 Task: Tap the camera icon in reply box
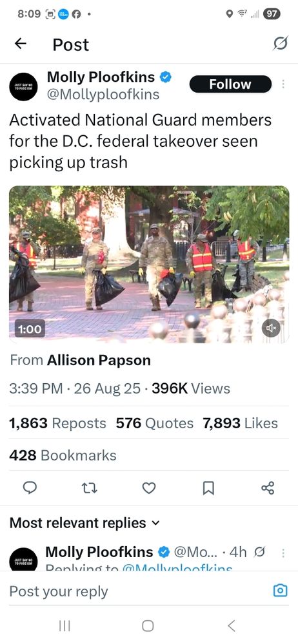coord(281,591)
